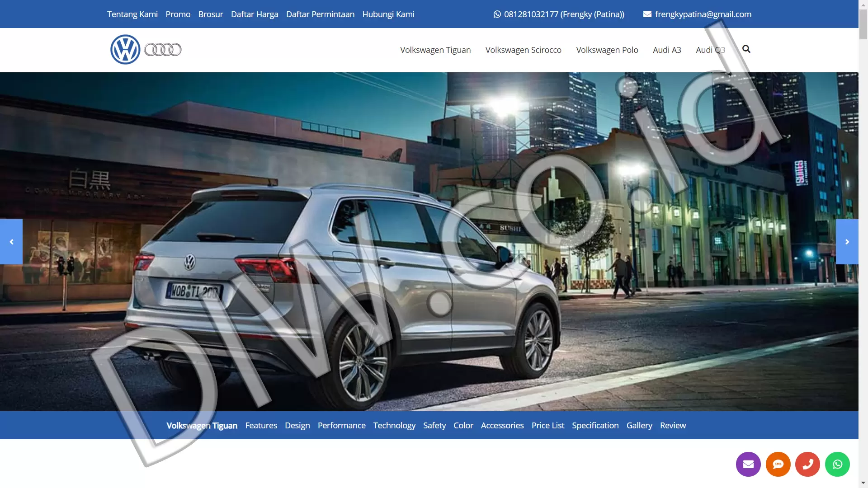Advance to next slide arrow
This screenshot has width=868, height=488.
pos(847,242)
